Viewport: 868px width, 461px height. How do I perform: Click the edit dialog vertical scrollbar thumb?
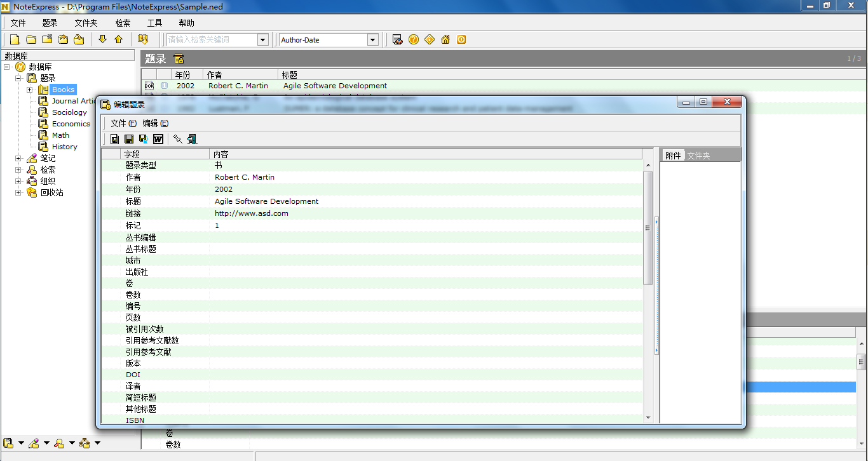[648, 228]
